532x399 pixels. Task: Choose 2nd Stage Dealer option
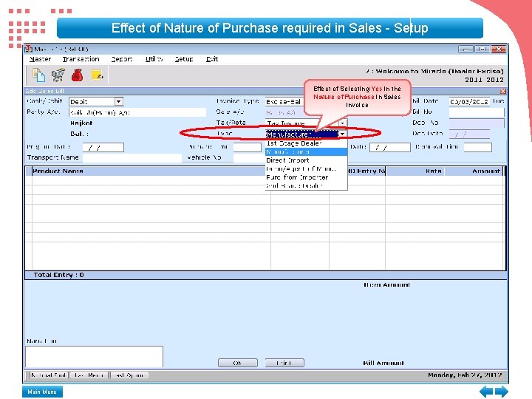[306, 186]
